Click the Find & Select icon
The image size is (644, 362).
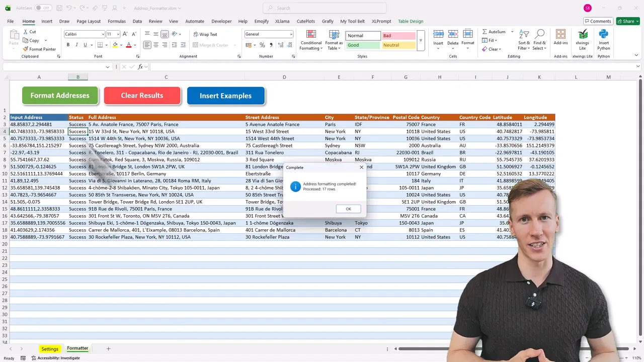pyautogui.click(x=539, y=39)
